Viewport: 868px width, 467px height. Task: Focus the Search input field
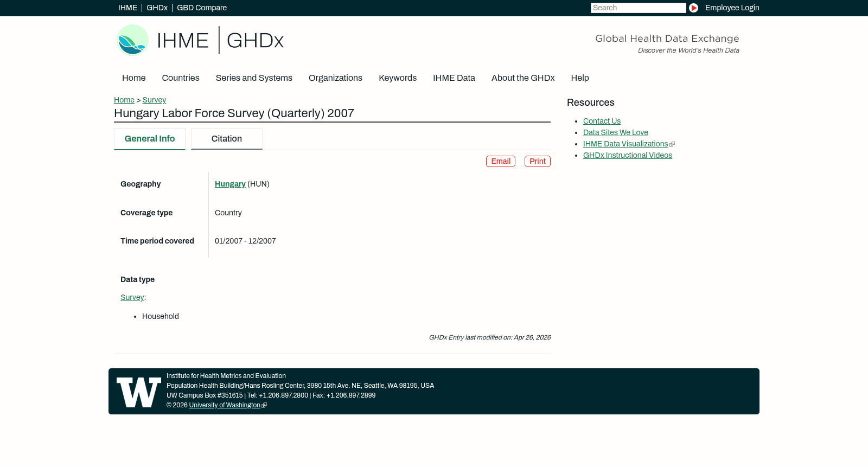(x=638, y=8)
